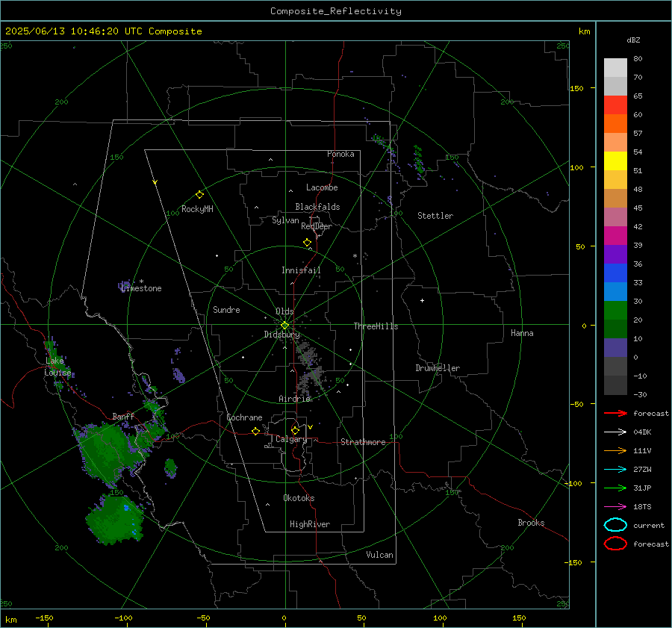Click the Vulcan label
Screen dimensions: 672x628
379,555
